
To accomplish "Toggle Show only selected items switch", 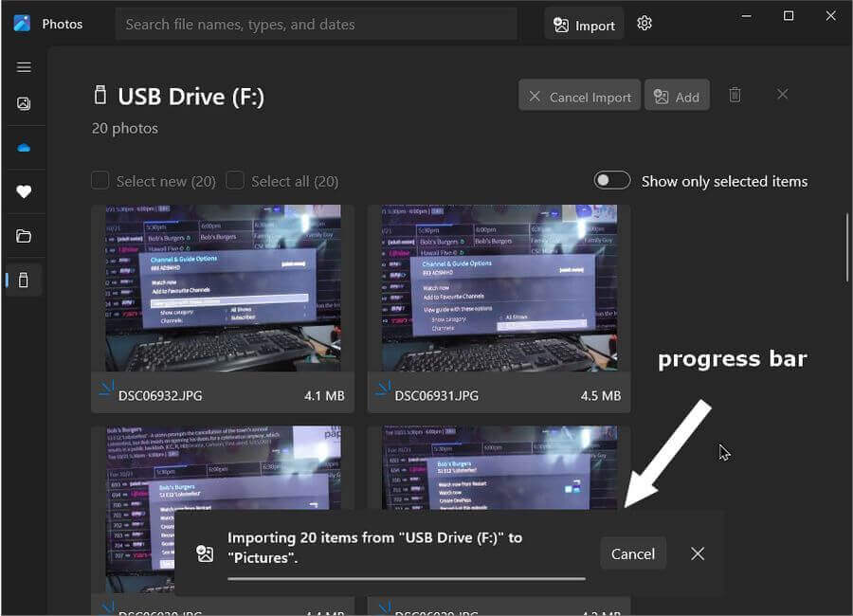I will pos(611,181).
